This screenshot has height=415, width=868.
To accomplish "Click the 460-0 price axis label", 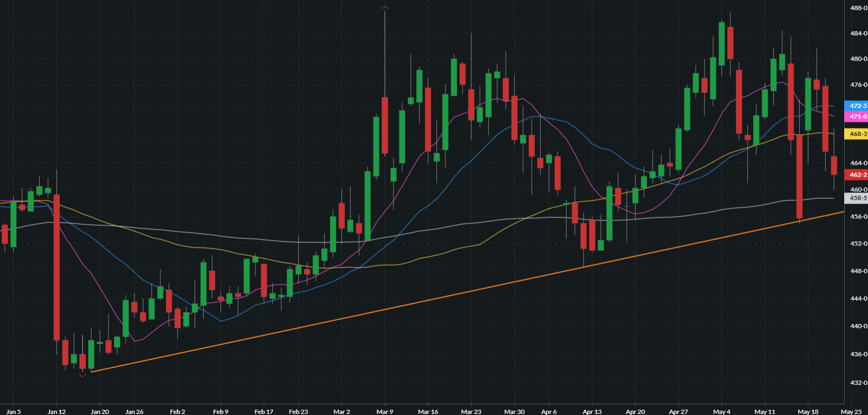I will point(858,189).
